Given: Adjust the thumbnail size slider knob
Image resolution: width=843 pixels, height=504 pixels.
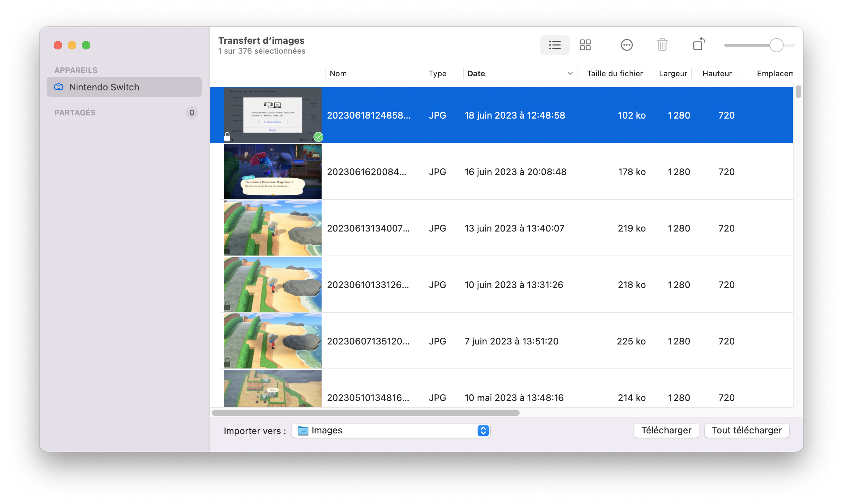Looking at the screenshot, I should (777, 45).
